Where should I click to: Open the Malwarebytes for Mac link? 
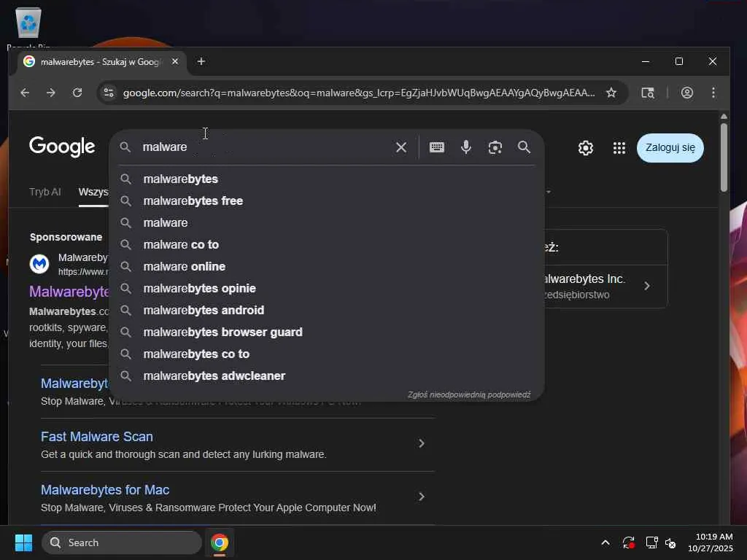[105, 490]
